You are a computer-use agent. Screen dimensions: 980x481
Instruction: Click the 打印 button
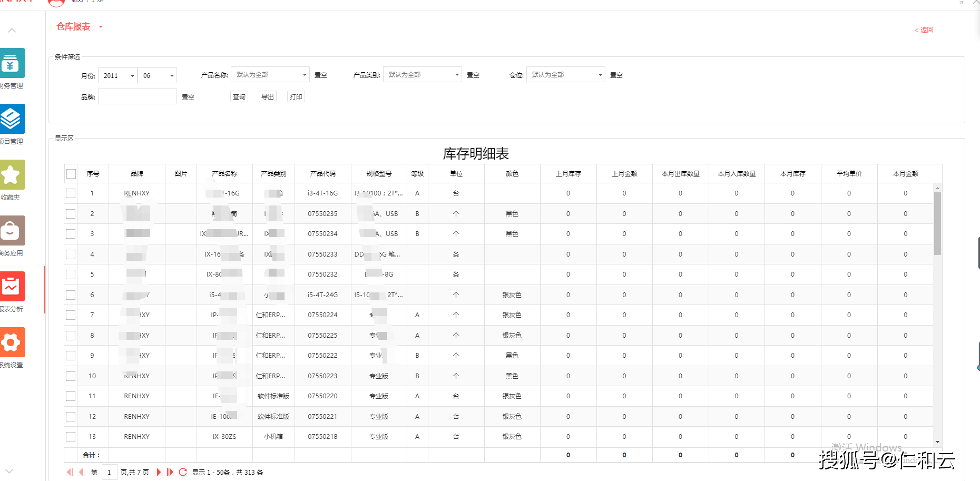pyautogui.click(x=296, y=97)
